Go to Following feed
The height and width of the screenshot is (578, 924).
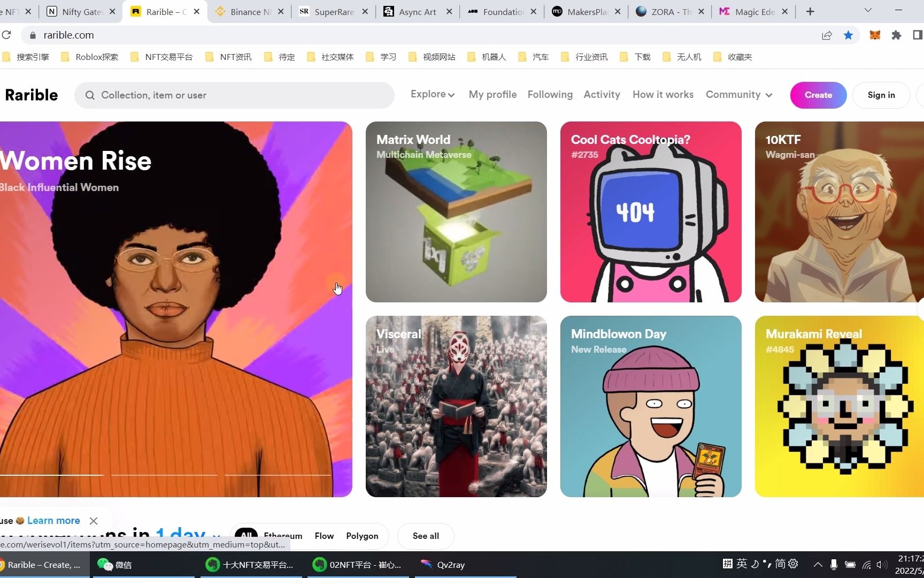coord(550,94)
